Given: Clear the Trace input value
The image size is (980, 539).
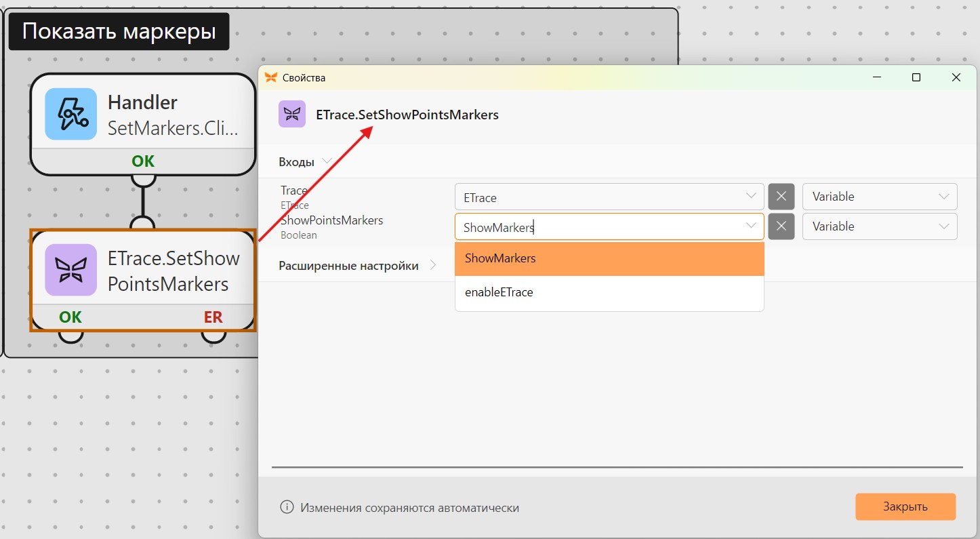Looking at the screenshot, I should [781, 197].
